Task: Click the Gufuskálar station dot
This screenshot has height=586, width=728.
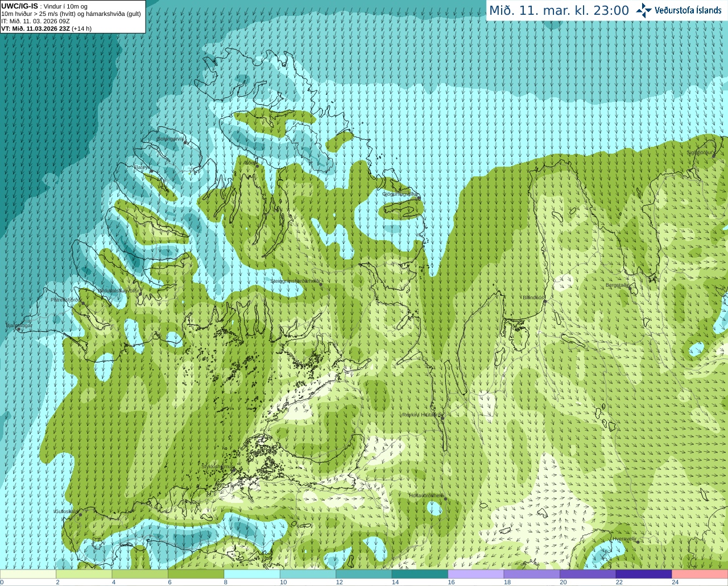Action: pos(80,515)
